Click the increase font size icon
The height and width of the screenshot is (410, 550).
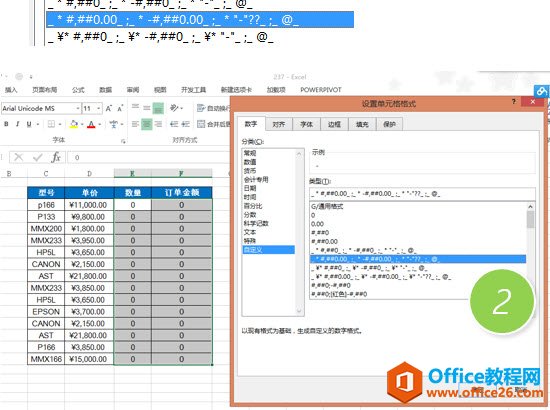(x=109, y=108)
